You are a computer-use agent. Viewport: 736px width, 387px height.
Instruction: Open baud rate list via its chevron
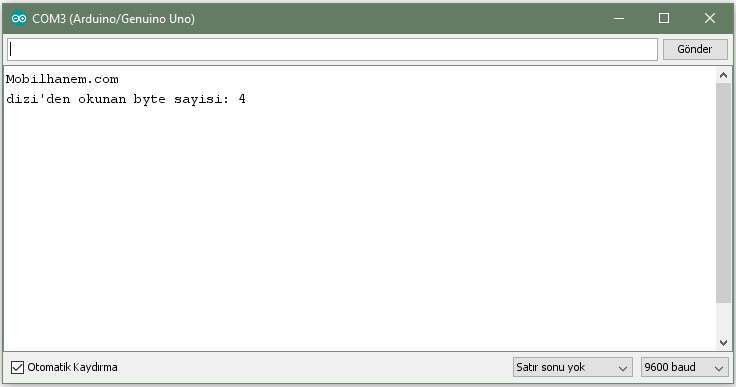click(719, 368)
